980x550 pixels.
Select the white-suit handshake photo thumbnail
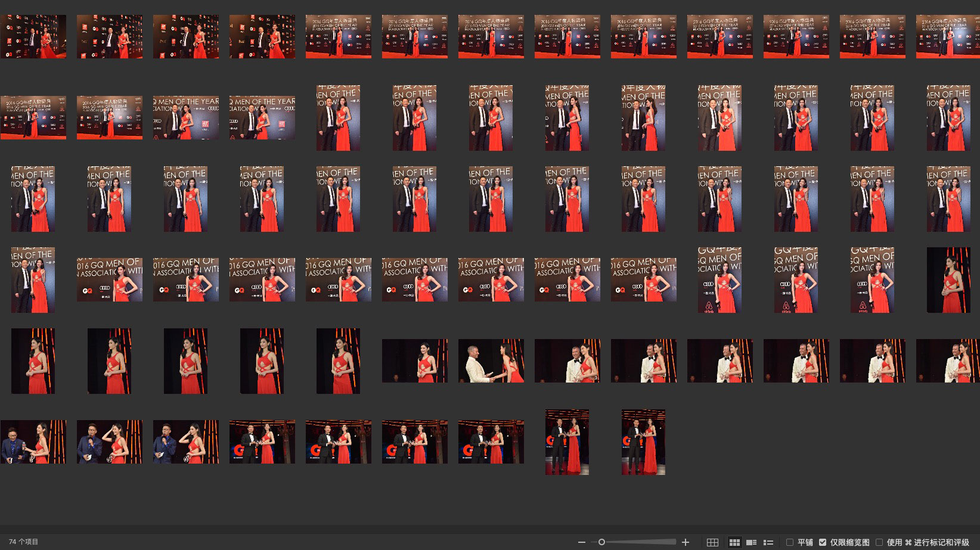click(x=491, y=361)
